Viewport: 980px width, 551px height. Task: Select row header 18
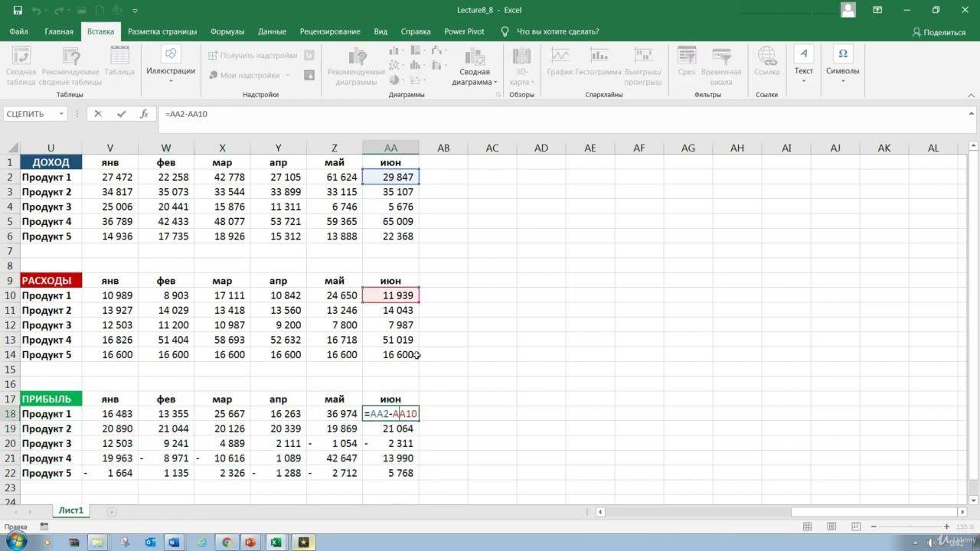pyautogui.click(x=10, y=414)
